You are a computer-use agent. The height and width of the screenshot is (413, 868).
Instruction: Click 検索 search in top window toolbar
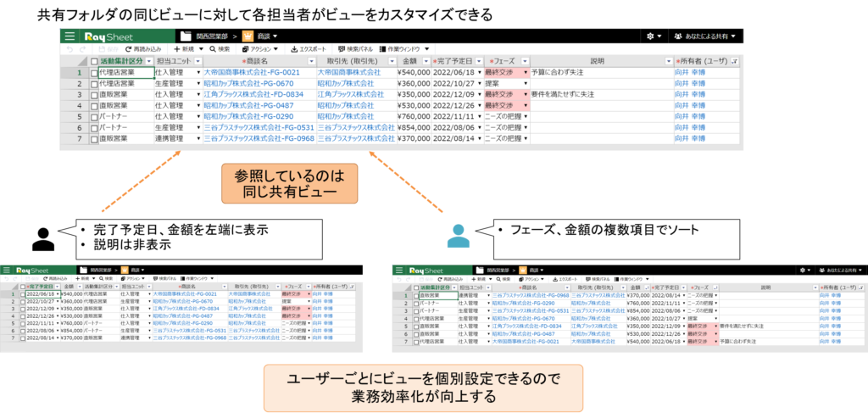pos(219,49)
